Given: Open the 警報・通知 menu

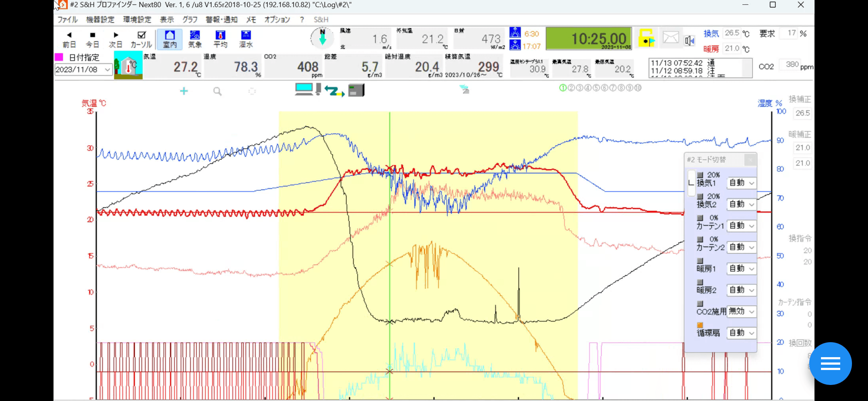Looking at the screenshot, I should click(221, 20).
